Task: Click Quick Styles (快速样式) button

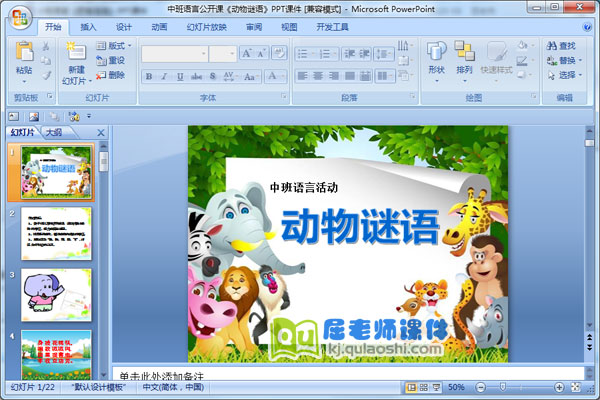Action: (496, 61)
